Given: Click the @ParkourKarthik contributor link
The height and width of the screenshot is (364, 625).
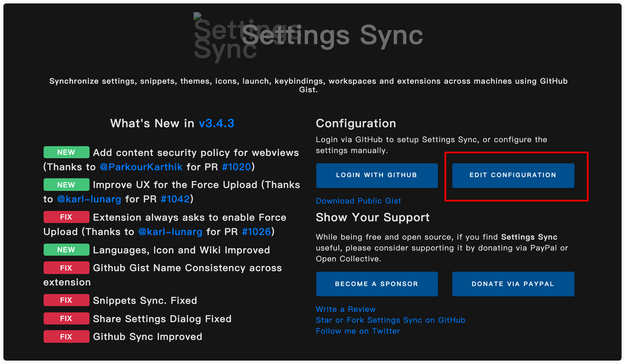Looking at the screenshot, I should [141, 167].
